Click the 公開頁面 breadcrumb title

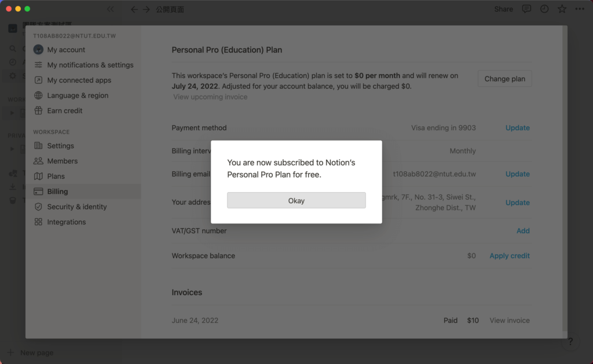(170, 9)
